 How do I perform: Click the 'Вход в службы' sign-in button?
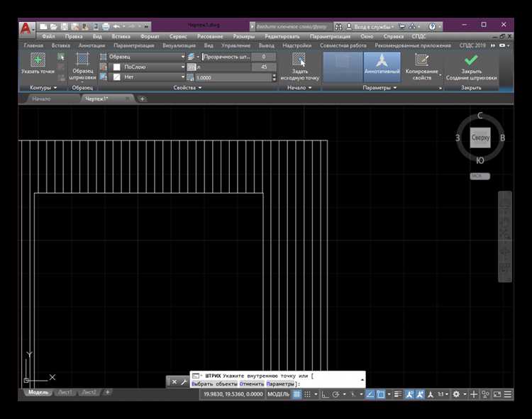[369, 26]
